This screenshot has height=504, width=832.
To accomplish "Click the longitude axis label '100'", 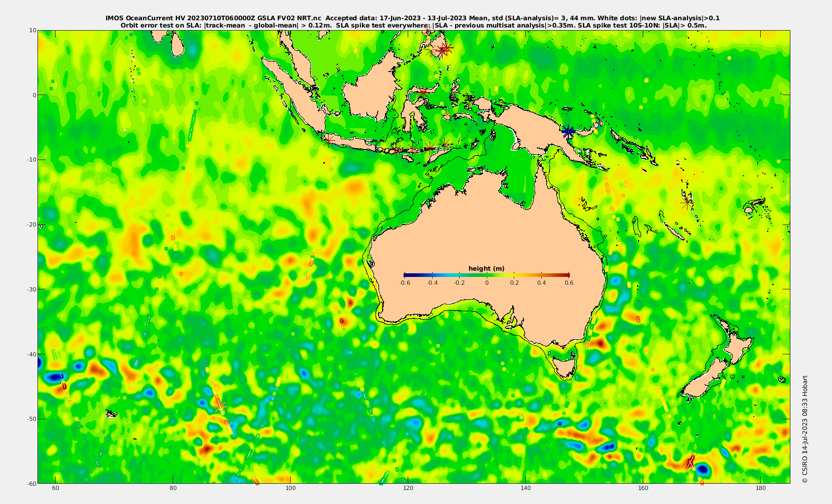I will [291, 488].
